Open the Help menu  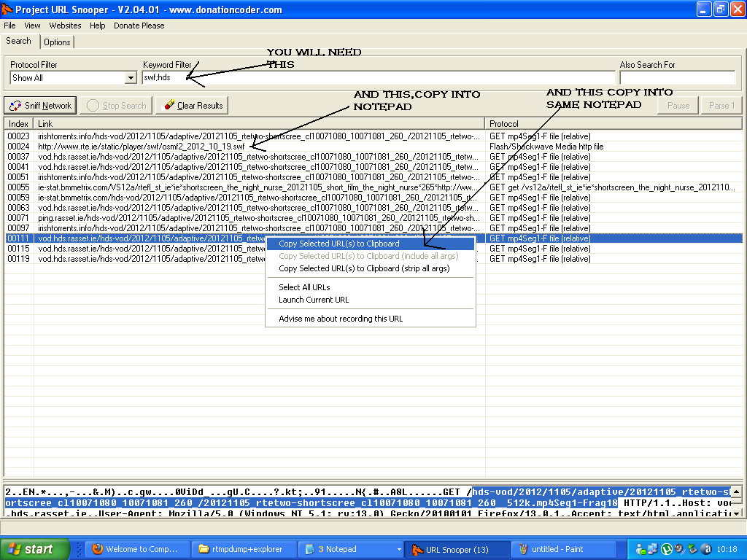click(x=98, y=26)
